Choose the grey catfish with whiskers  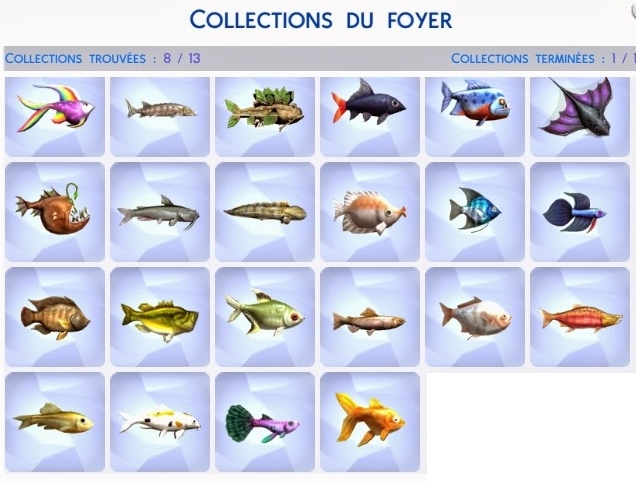click(x=160, y=212)
